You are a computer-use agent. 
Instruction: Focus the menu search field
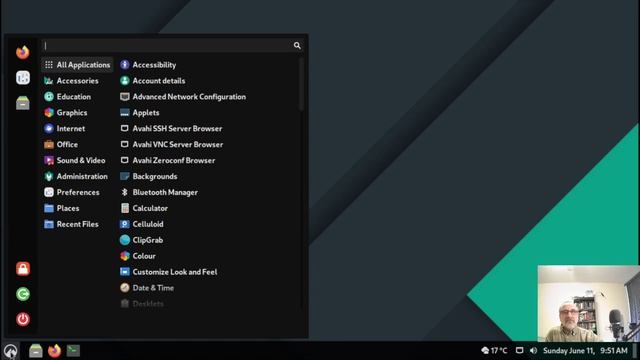(172, 45)
